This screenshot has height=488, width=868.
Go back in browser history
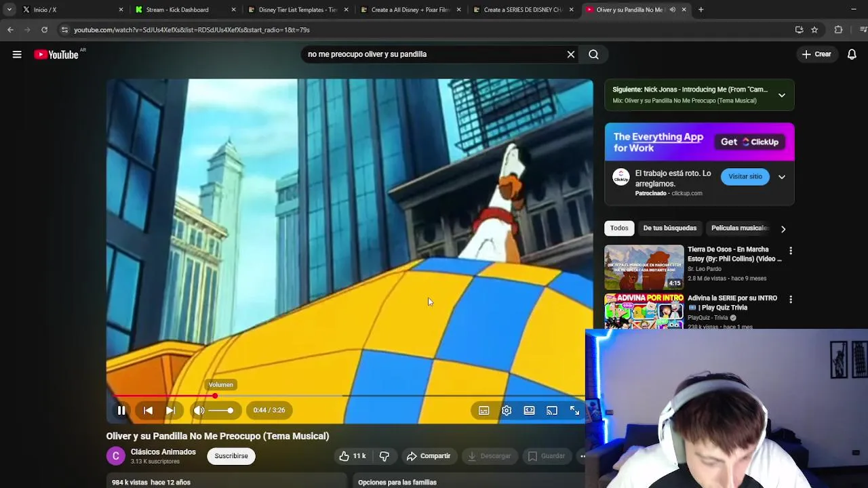(10, 30)
